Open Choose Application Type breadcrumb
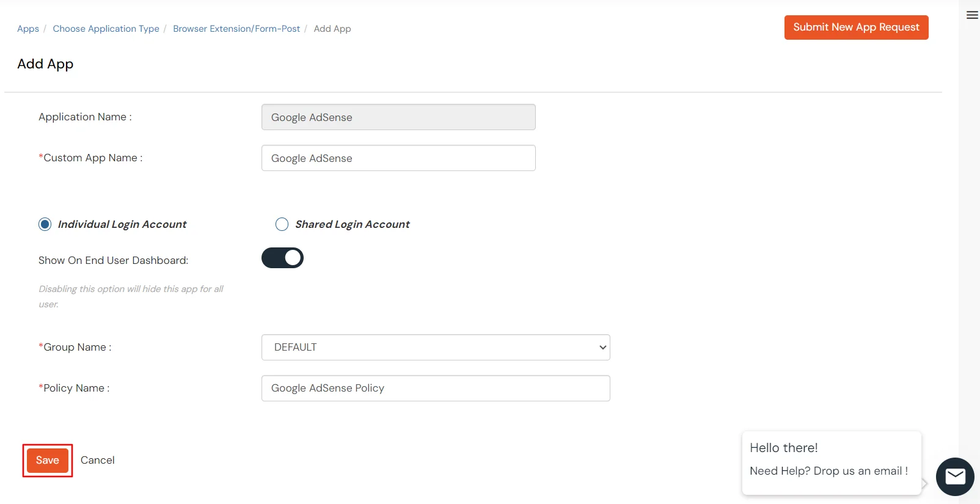 point(106,29)
